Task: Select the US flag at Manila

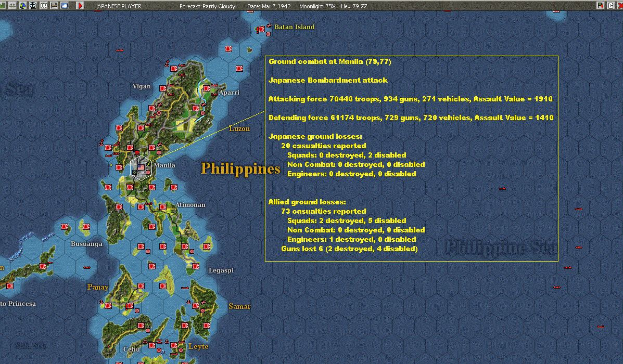Action: click(x=141, y=167)
